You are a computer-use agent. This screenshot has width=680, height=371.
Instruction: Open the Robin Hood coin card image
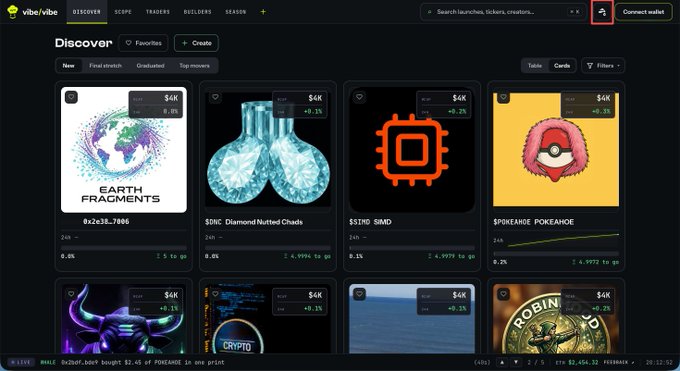[556, 318]
